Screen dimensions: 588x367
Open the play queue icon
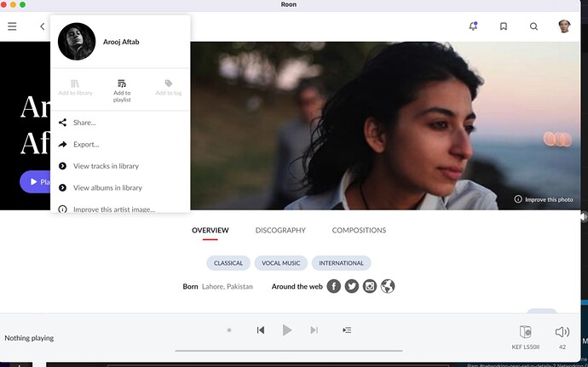click(x=347, y=330)
